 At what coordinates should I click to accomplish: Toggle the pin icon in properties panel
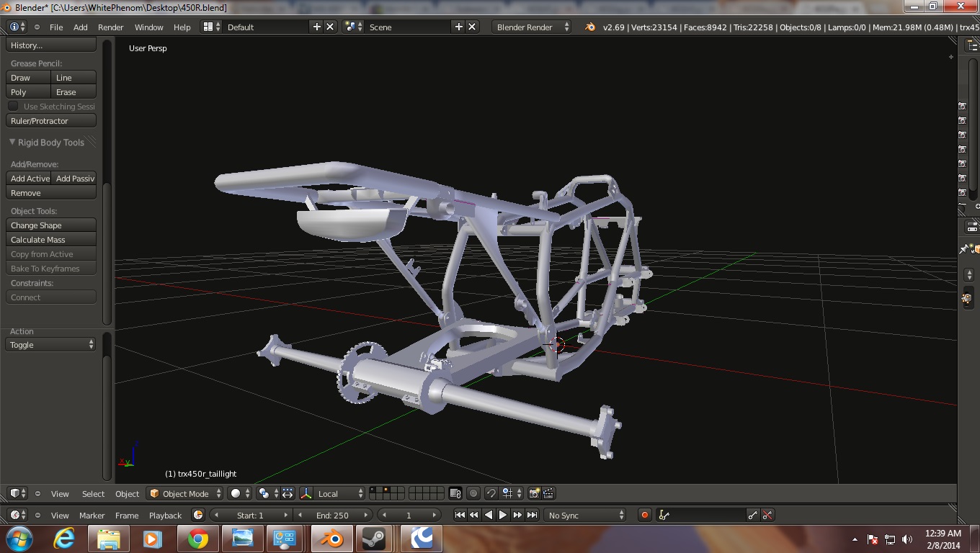click(x=965, y=248)
